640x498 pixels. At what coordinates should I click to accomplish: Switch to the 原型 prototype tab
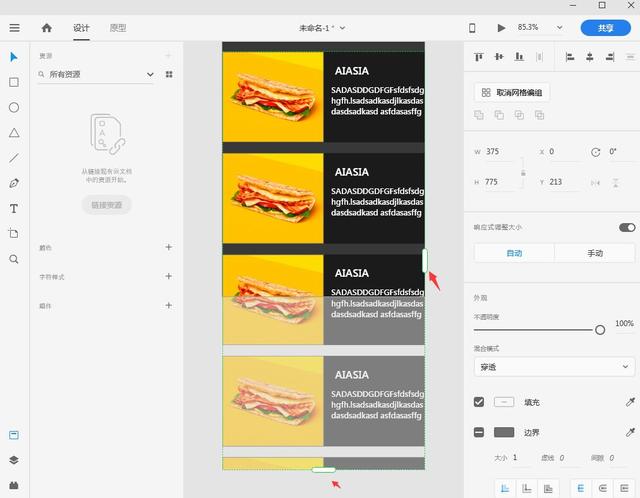click(118, 28)
